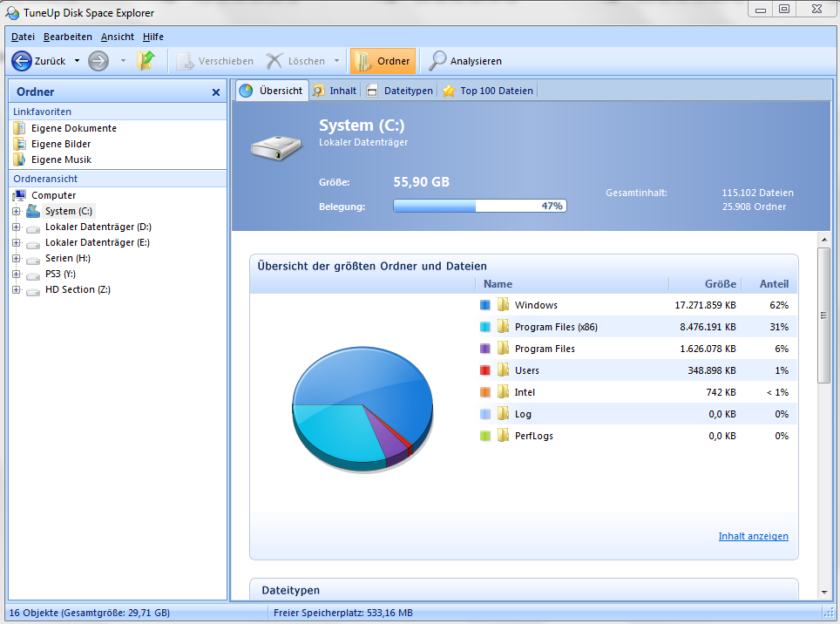Open the Datei menu
The width and height of the screenshot is (840, 624).
click(23, 37)
